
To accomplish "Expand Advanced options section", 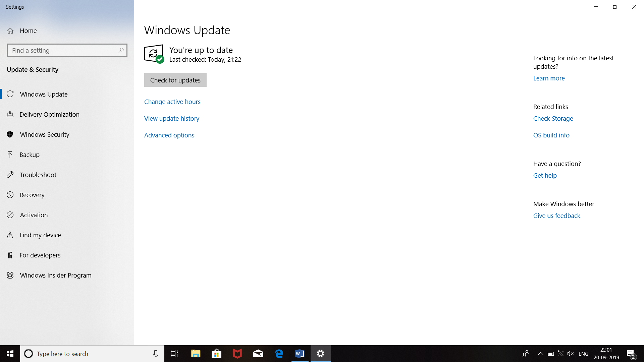I will point(169,135).
